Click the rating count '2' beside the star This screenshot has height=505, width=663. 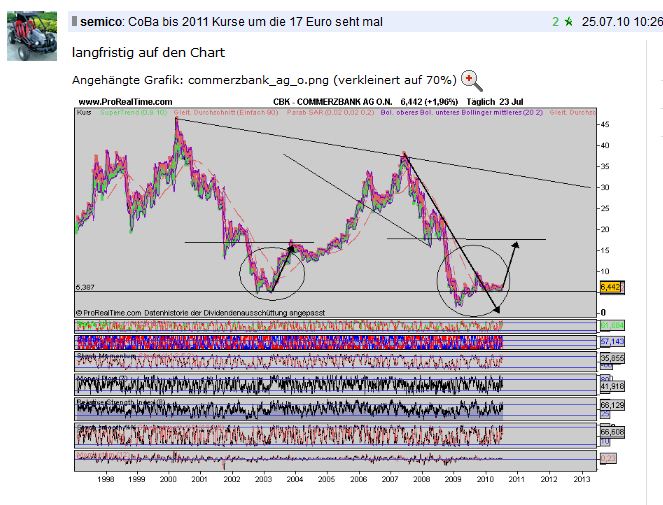click(x=556, y=22)
